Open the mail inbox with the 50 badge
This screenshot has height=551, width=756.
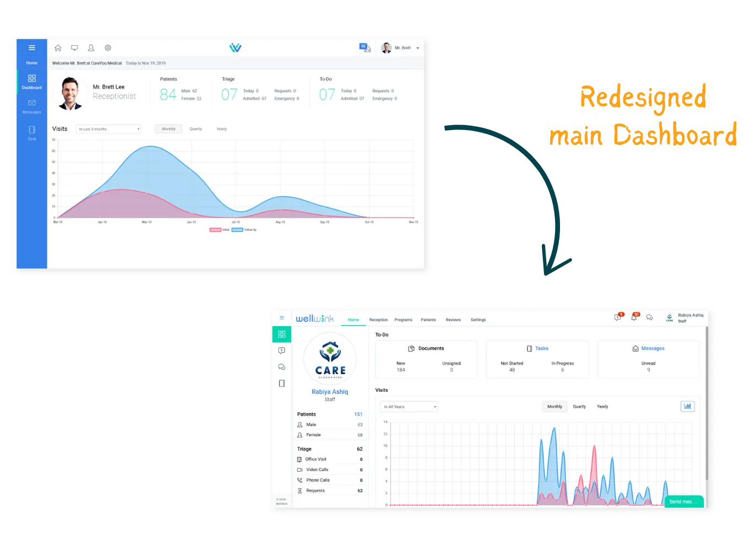point(366,48)
